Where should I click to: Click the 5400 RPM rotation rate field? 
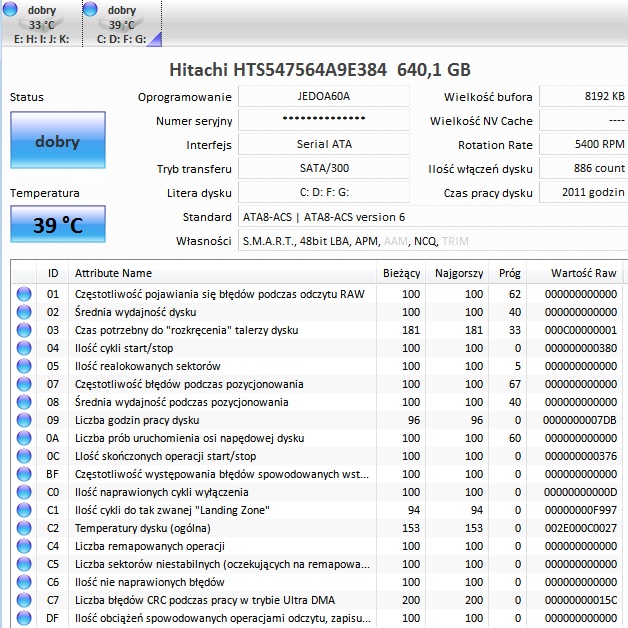coord(584,144)
